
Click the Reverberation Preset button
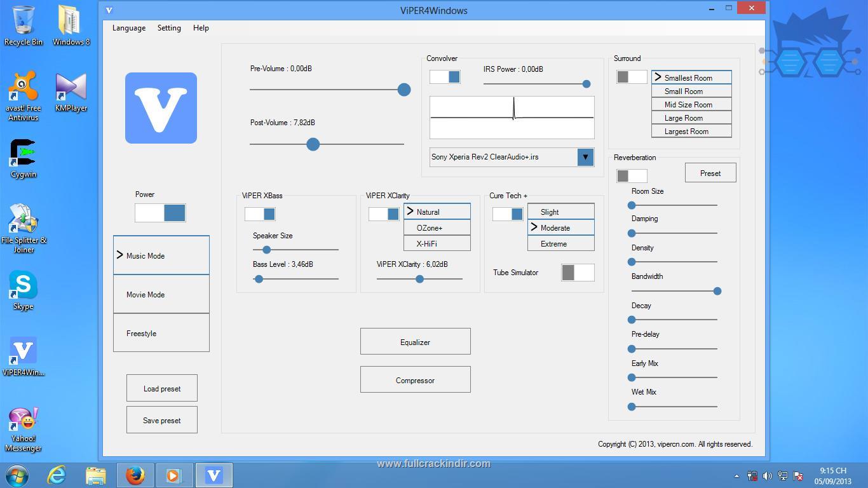710,173
